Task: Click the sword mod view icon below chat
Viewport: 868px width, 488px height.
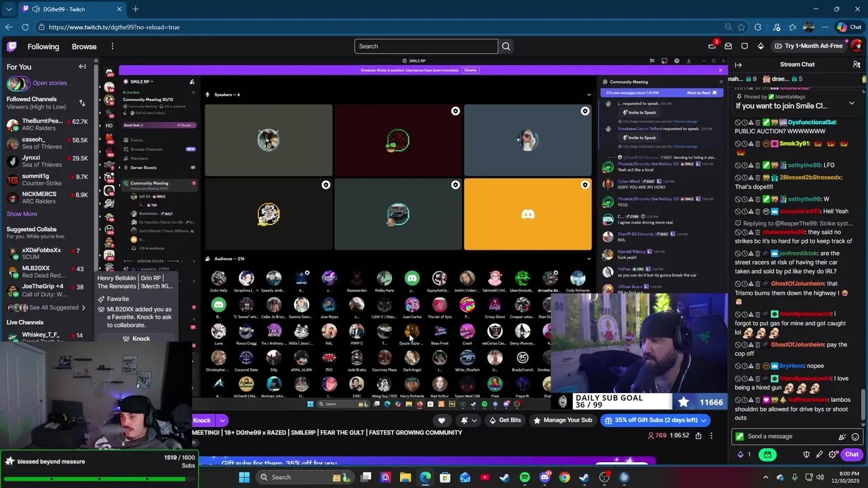Action: 819,455
